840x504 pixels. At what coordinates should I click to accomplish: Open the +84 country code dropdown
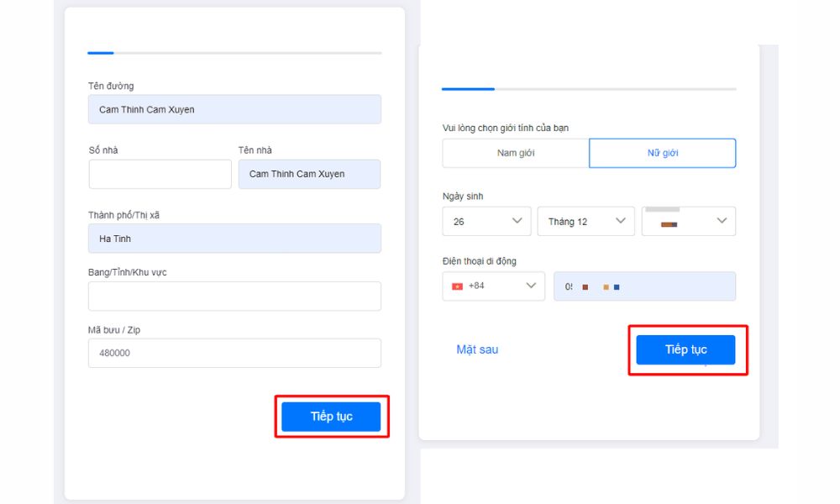click(x=493, y=286)
